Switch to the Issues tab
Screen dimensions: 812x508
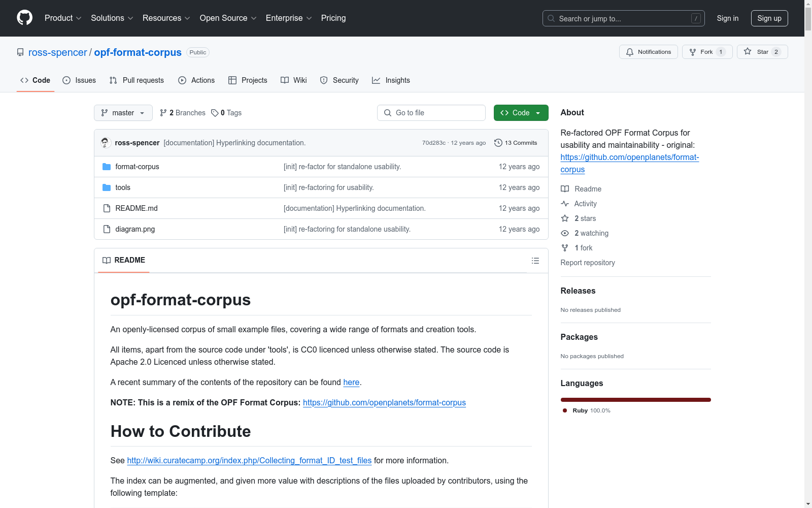(x=79, y=80)
